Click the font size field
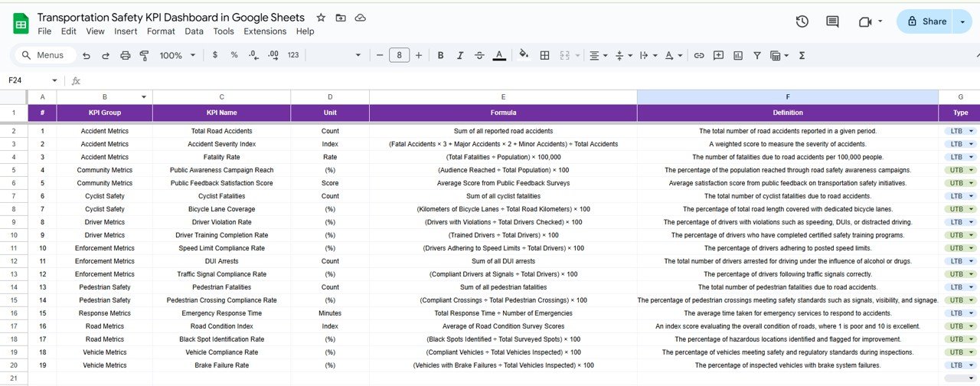 point(399,55)
